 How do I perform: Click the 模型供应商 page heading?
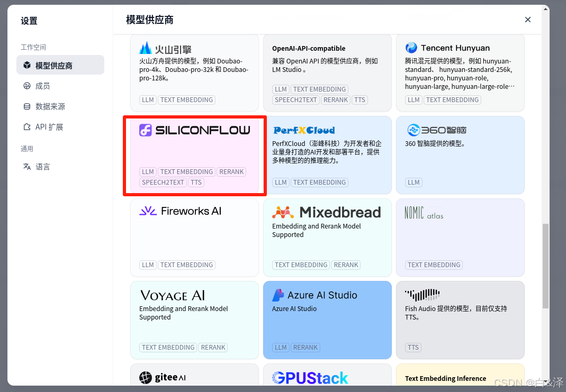[x=150, y=20]
